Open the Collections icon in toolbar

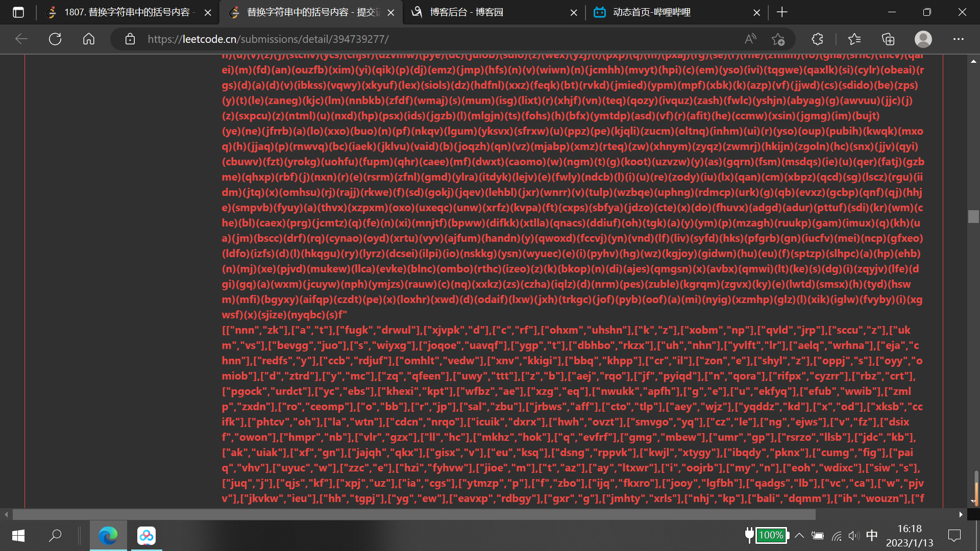(x=888, y=39)
